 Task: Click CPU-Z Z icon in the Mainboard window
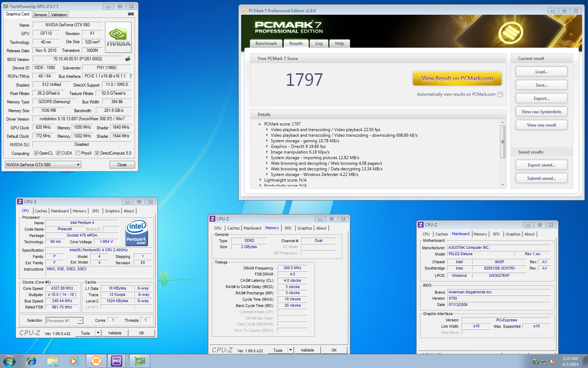pos(421,225)
